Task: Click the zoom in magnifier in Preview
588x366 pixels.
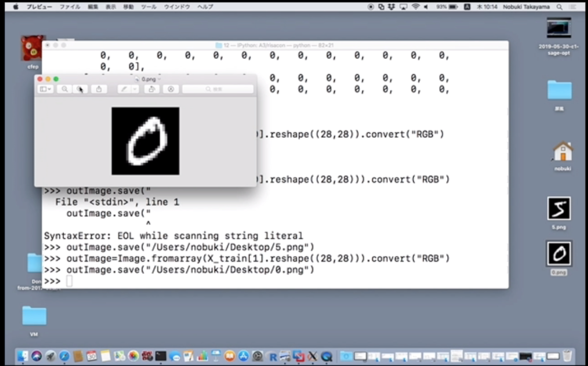Action: (x=80, y=89)
